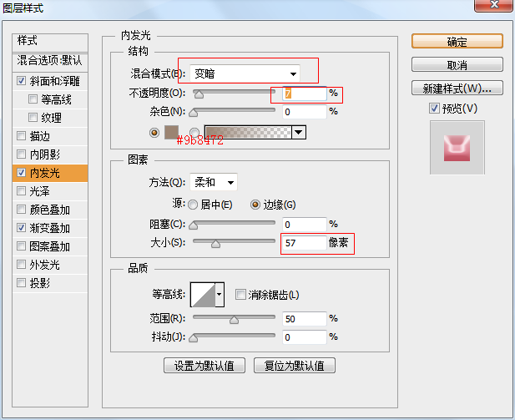Viewport: 515px width, 420px height.
Task: Expand the 等高线 contour picker arrow
Action: (x=220, y=295)
